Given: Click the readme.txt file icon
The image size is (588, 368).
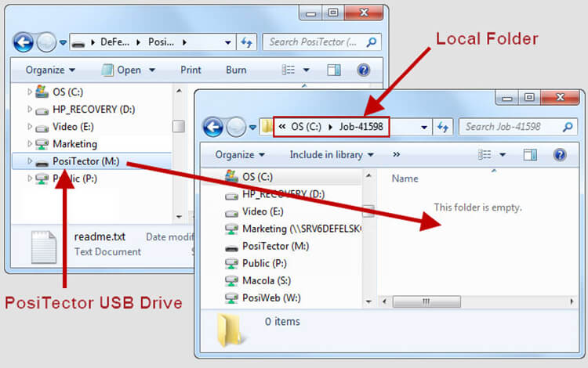Looking at the screenshot, I should (44, 246).
